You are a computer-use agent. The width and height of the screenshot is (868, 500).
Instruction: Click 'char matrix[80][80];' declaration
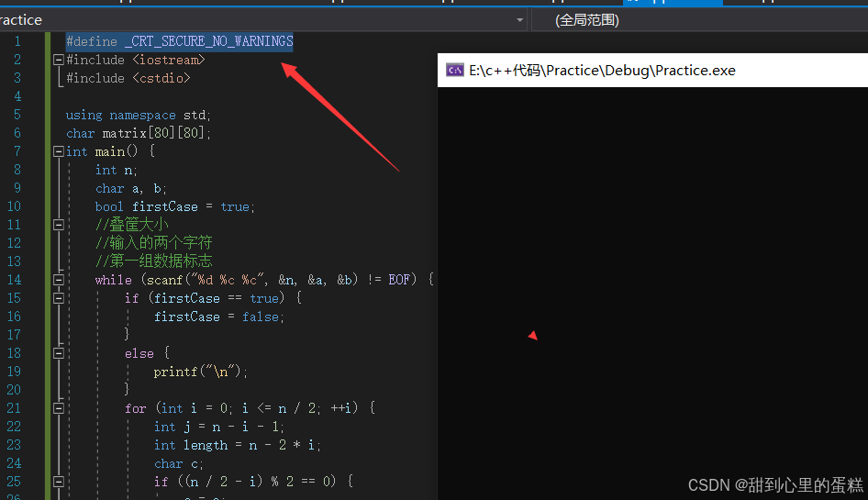click(x=139, y=133)
